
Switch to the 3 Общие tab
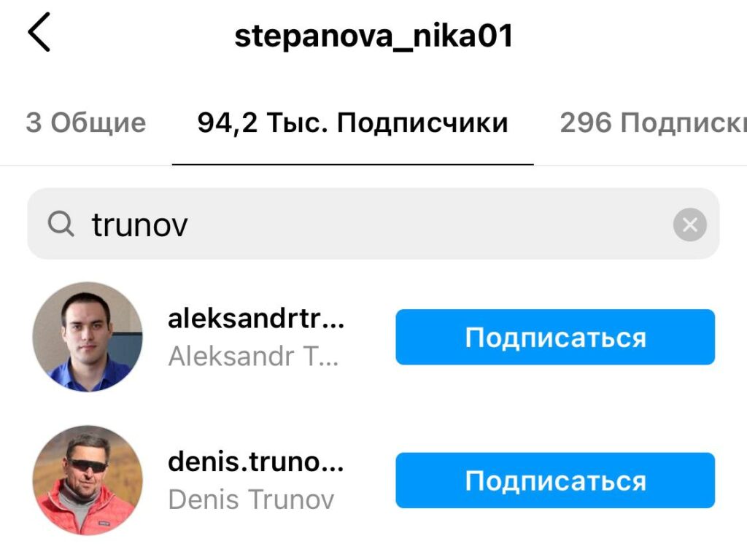coord(86,122)
